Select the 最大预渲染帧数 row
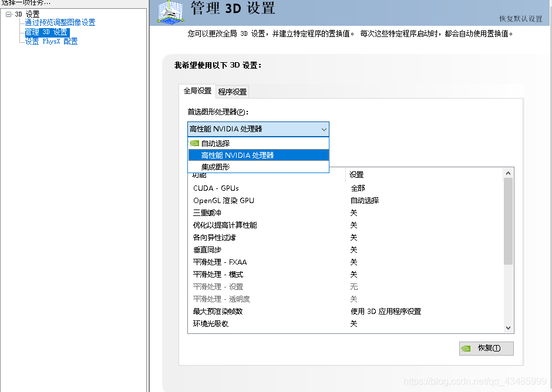552x392 pixels. 346,312
